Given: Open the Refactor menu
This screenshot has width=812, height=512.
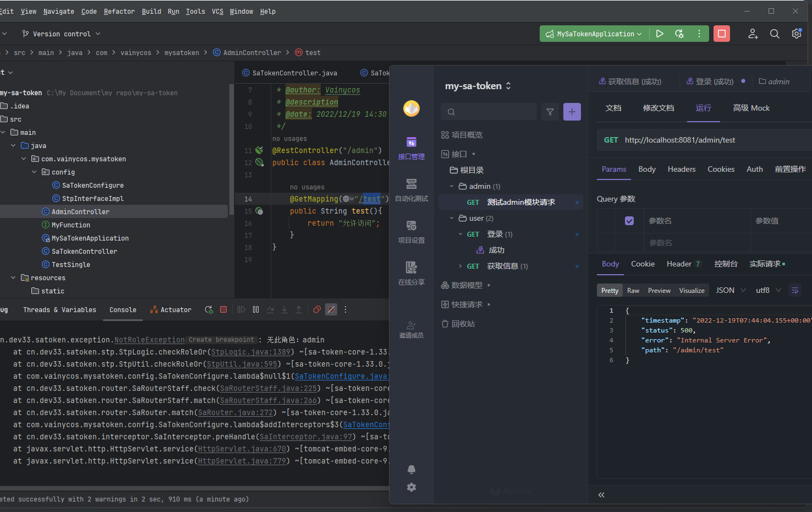Looking at the screenshot, I should (119, 11).
